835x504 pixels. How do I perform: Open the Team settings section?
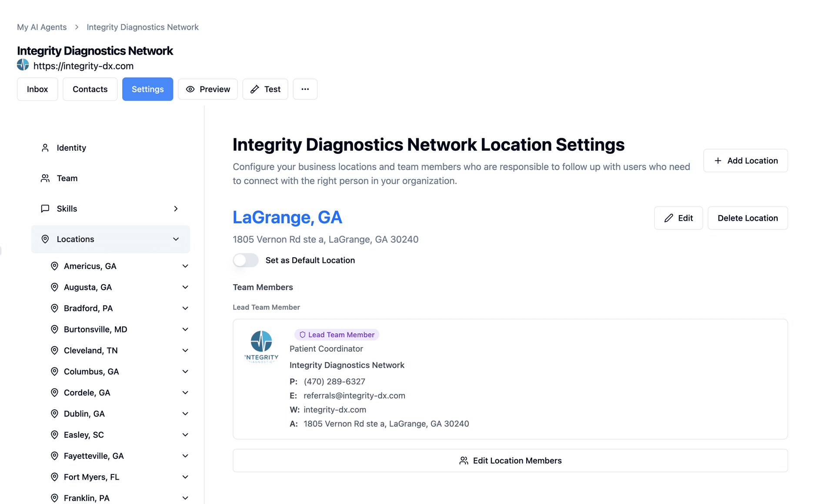[x=110, y=178]
